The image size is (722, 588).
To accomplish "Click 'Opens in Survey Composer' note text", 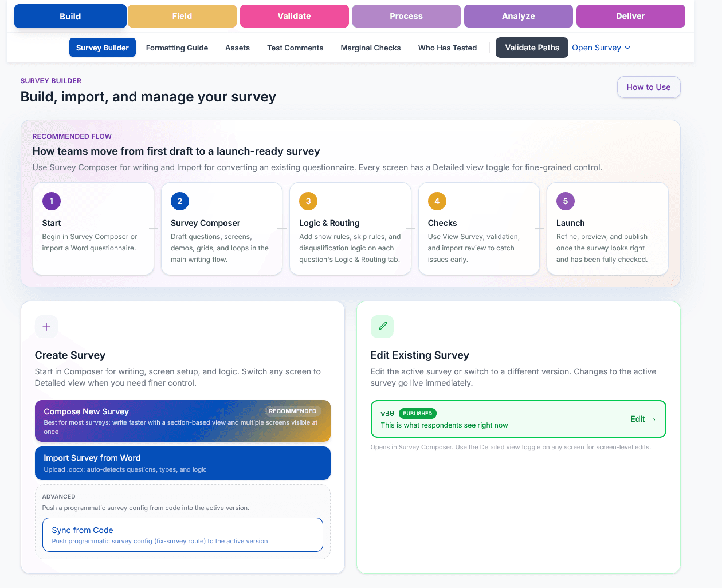I will 511,447.
